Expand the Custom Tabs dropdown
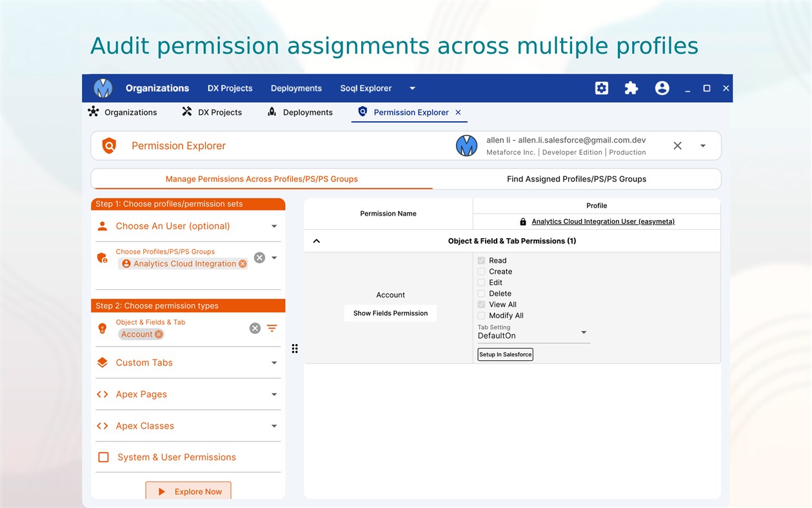The image size is (812, 508). point(274,363)
